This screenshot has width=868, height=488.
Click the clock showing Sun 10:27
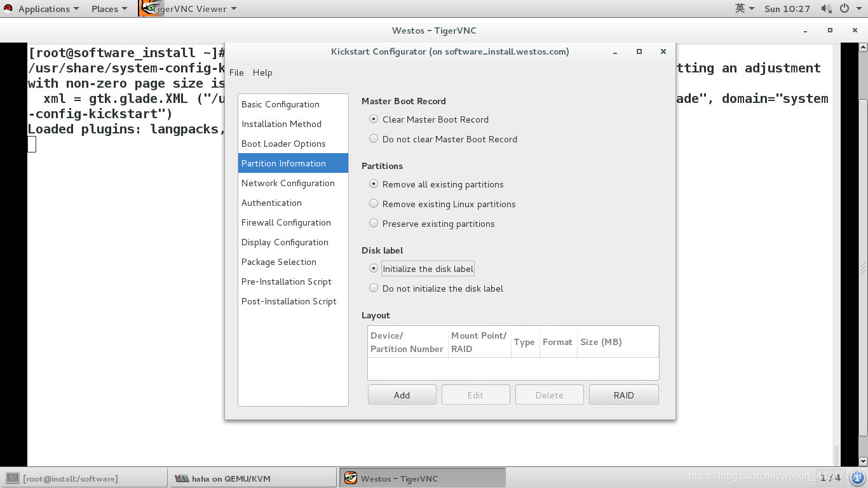[x=787, y=9]
